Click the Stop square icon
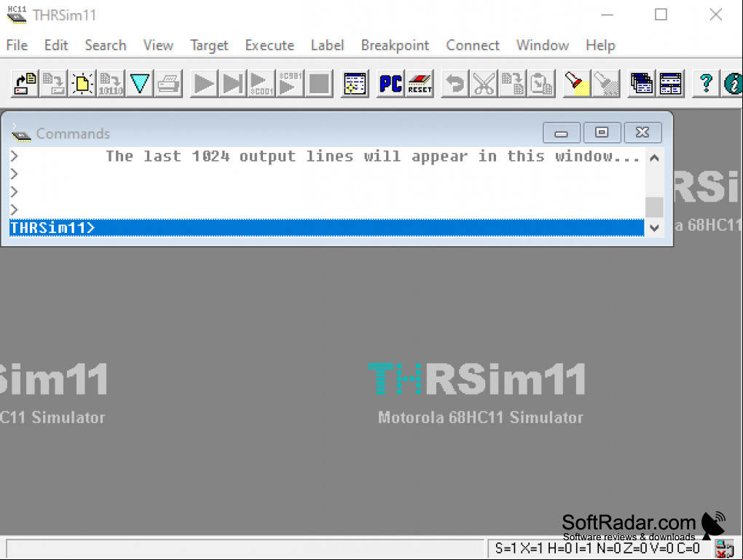The image size is (743, 560). 319,84
